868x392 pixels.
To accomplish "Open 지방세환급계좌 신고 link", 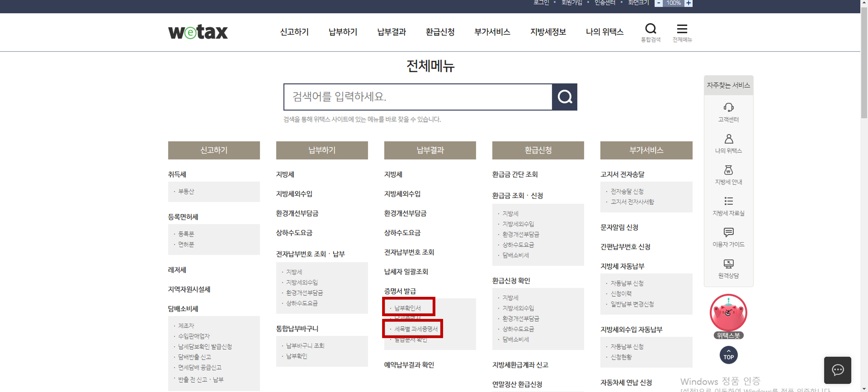I will coord(520,365).
